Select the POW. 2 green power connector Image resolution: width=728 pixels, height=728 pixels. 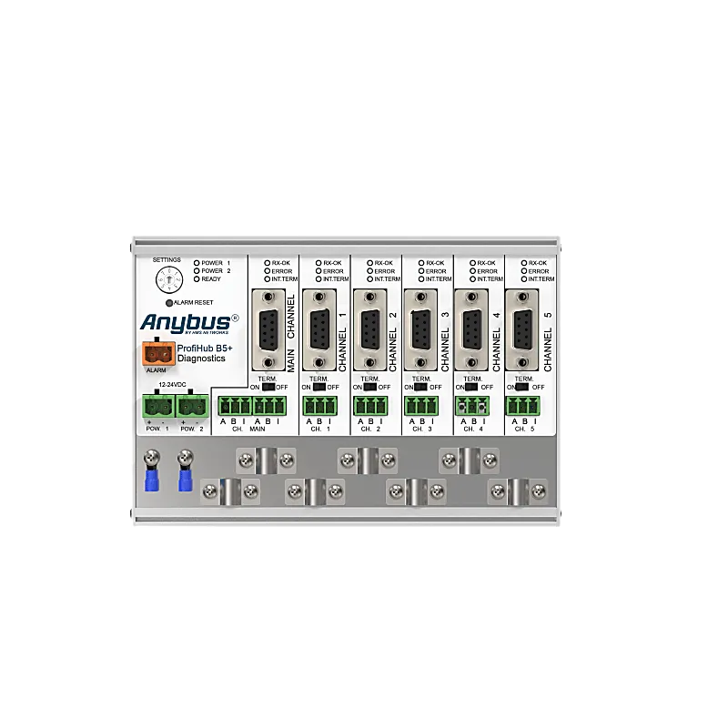[x=193, y=406]
